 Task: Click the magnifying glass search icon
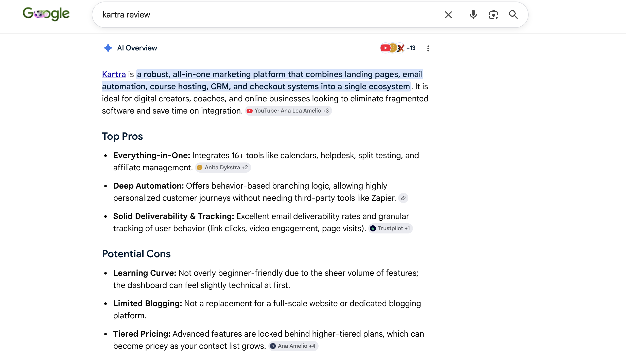[513, 15]
